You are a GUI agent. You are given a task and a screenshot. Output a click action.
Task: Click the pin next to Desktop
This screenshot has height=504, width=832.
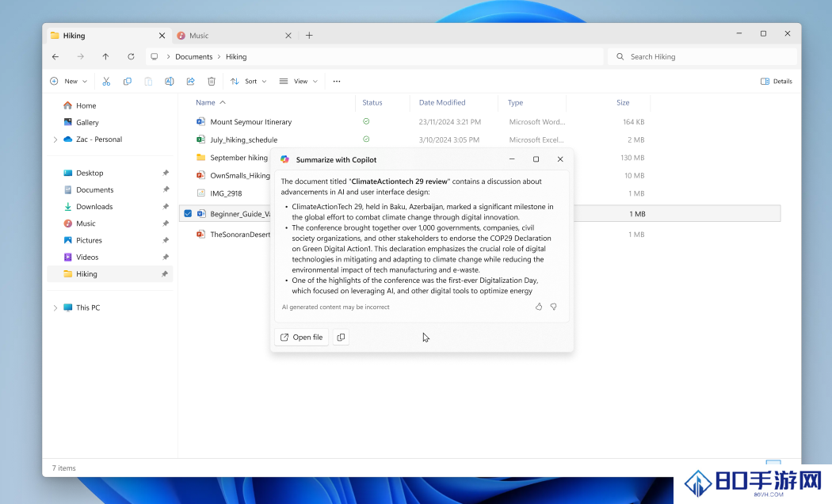165,173
